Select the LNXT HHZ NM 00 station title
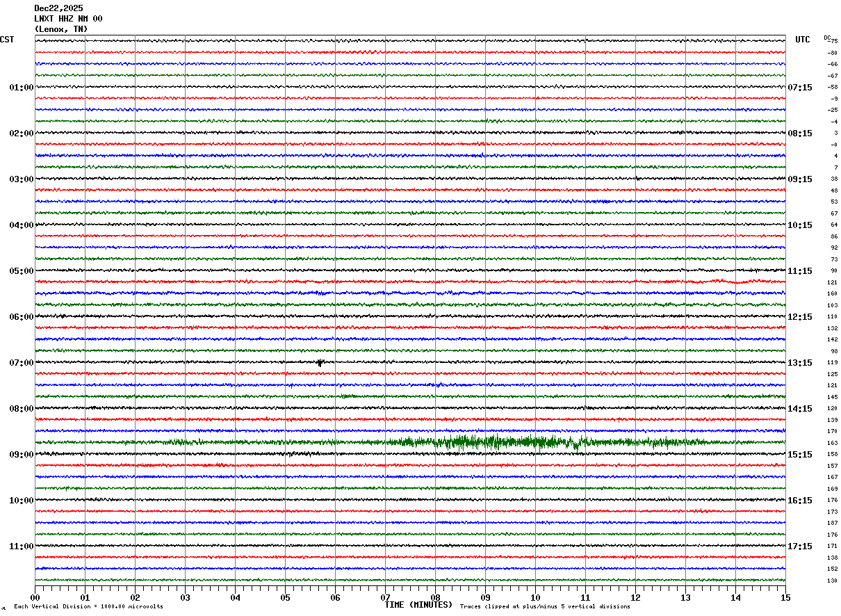The width and height of the screenshot is (841, 616). [x=68, y=19]
